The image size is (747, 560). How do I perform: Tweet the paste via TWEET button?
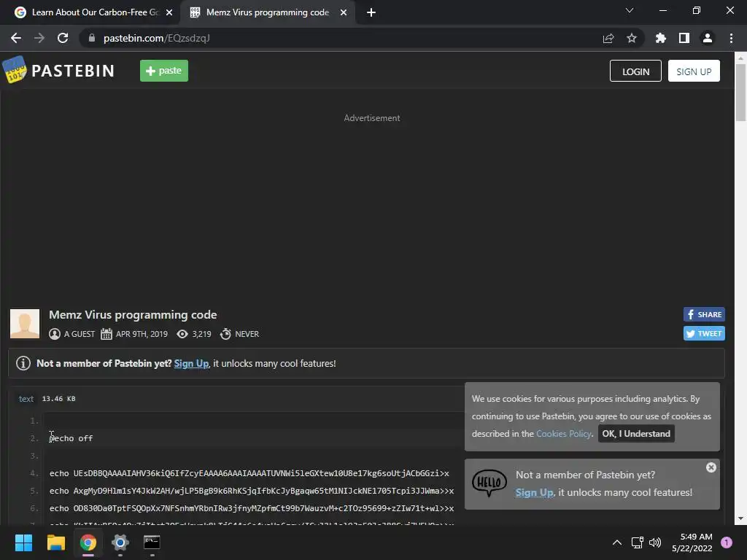coord(704,333)
